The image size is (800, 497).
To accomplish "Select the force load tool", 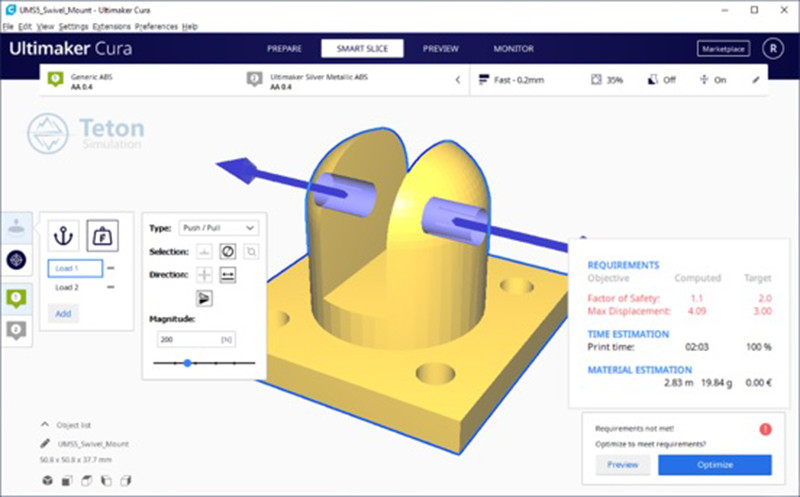I will (x=100, y=237).
